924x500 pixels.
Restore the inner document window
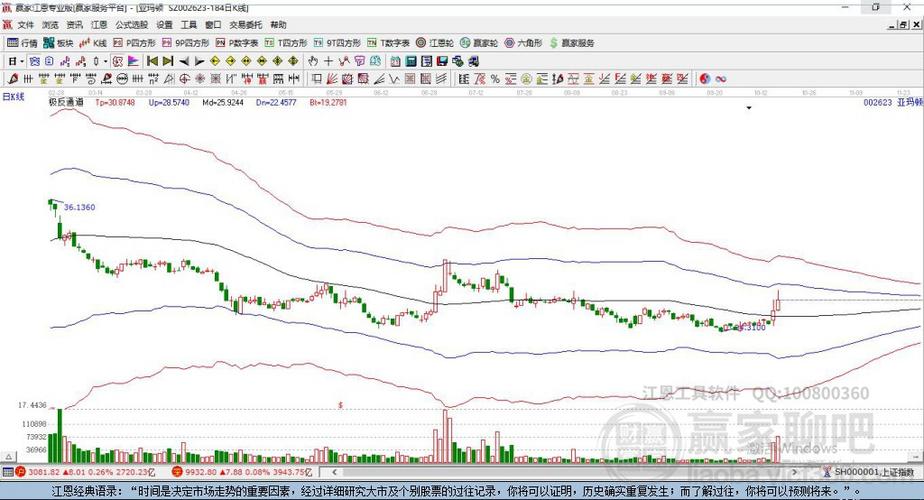(905, 25)
